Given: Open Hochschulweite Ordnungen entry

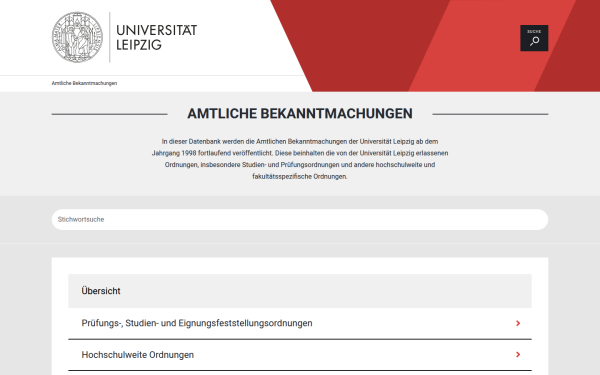Looking at the screenshot, I should (300, 355).
